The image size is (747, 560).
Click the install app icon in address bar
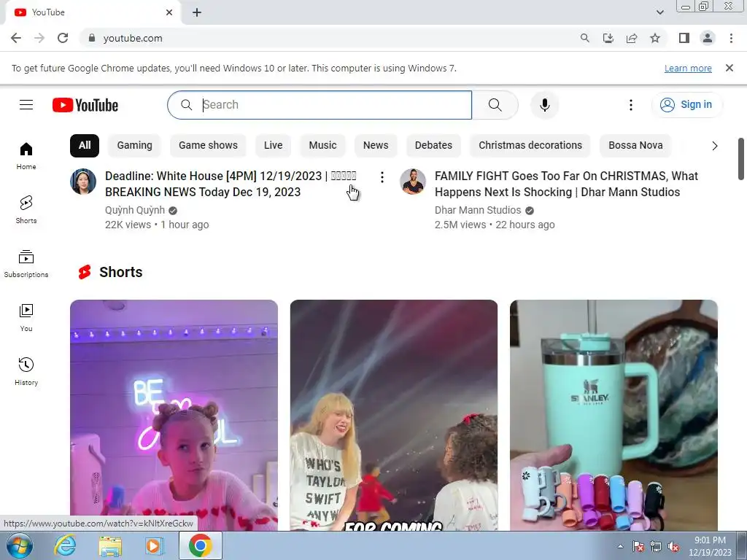click(x=608, y=38)
